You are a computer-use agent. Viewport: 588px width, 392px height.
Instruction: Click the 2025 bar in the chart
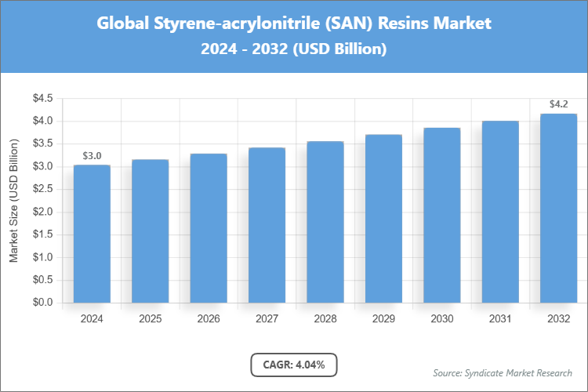click(150, 231)
